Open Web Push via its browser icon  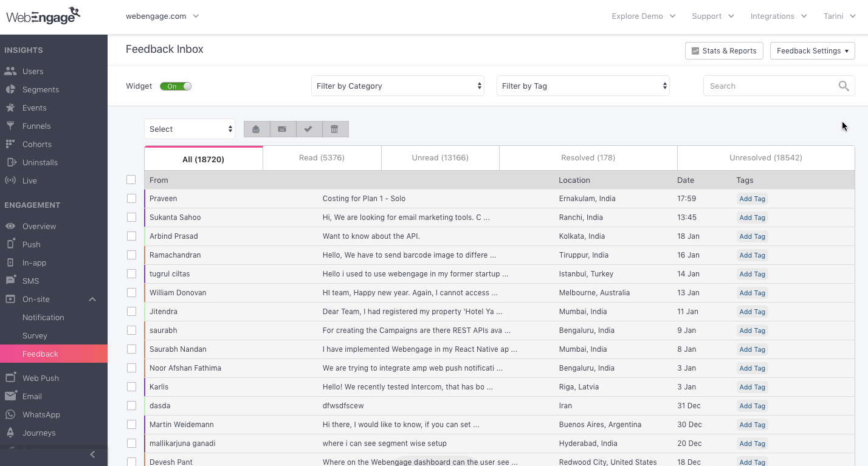click(10, 377)
